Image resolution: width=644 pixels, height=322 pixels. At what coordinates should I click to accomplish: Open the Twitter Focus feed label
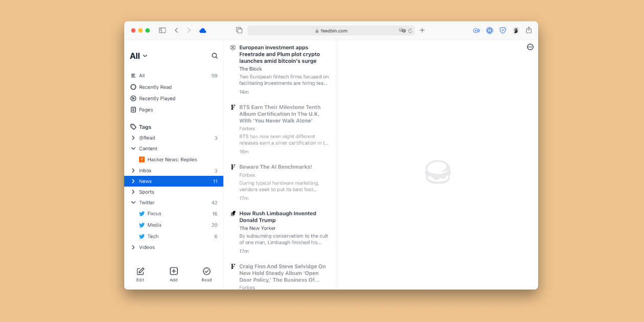coord(154,214)
